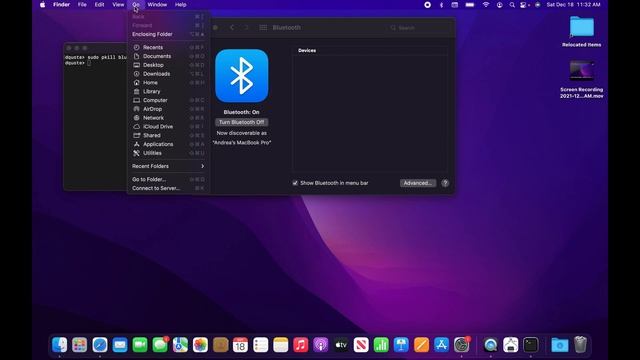Choose Shared from the Go menu
The width and height of the screenshot is (640, 360).
tap(168, 136)
